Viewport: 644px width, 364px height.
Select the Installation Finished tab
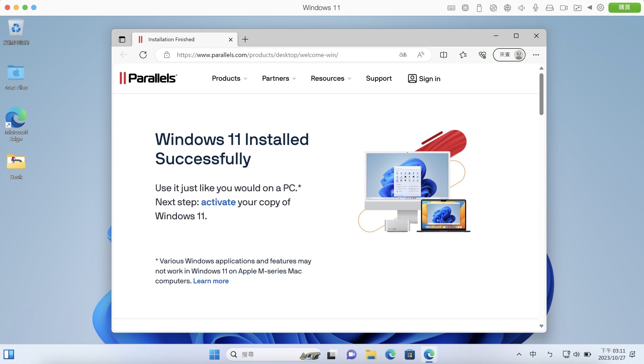[185, 39]
